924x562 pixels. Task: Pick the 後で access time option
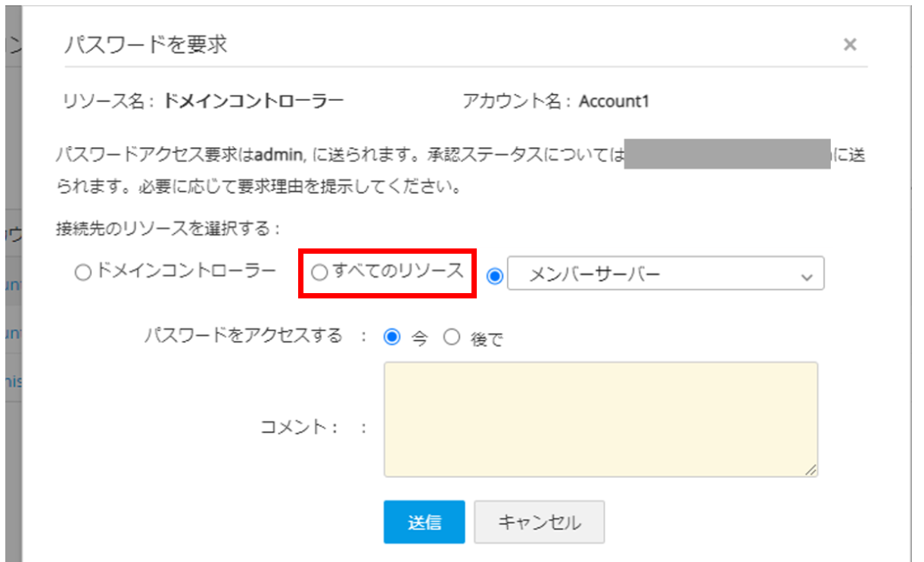click(x=452, y=338)
